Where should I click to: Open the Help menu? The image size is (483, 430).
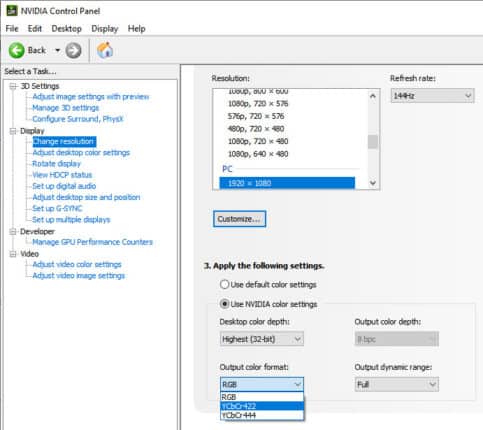point(136,29)
